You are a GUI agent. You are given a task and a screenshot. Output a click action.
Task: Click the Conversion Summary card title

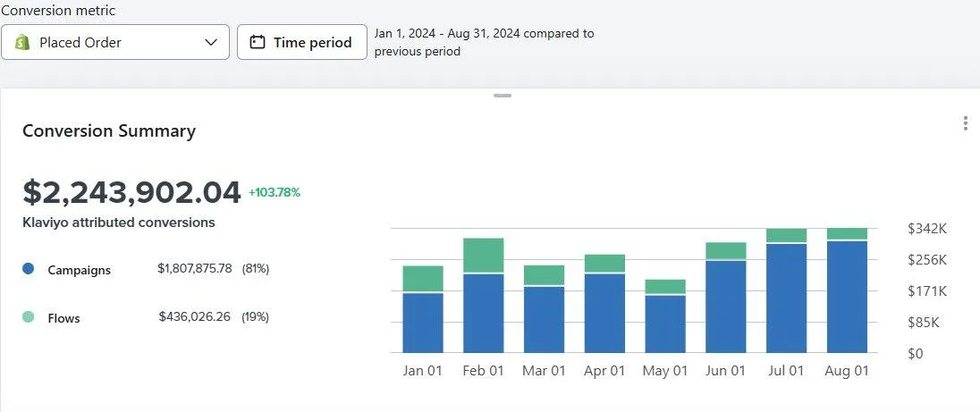109,131
